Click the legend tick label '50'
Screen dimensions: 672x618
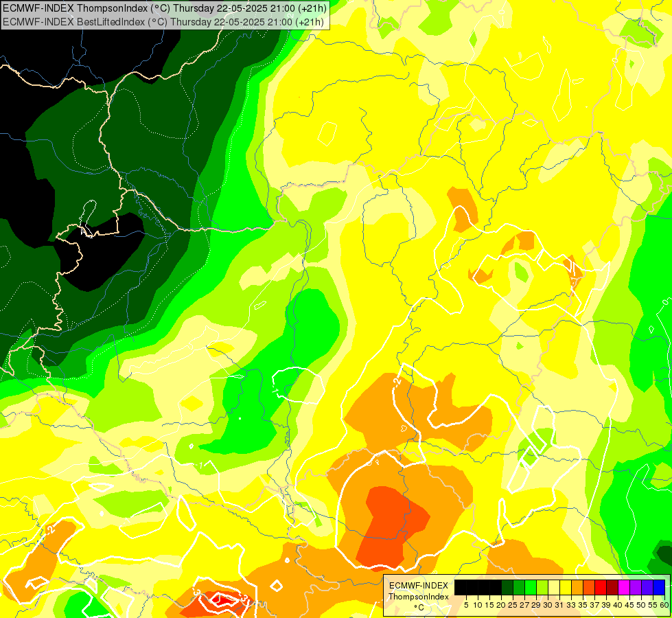642,605
